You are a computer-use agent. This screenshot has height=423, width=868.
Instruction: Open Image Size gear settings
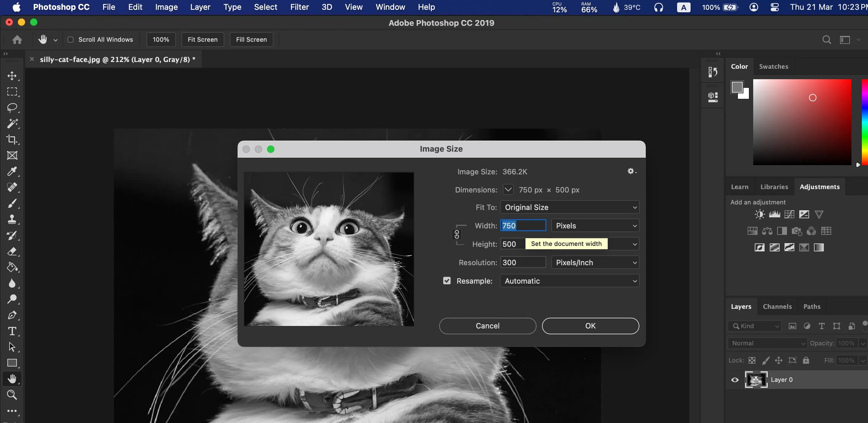631,171
